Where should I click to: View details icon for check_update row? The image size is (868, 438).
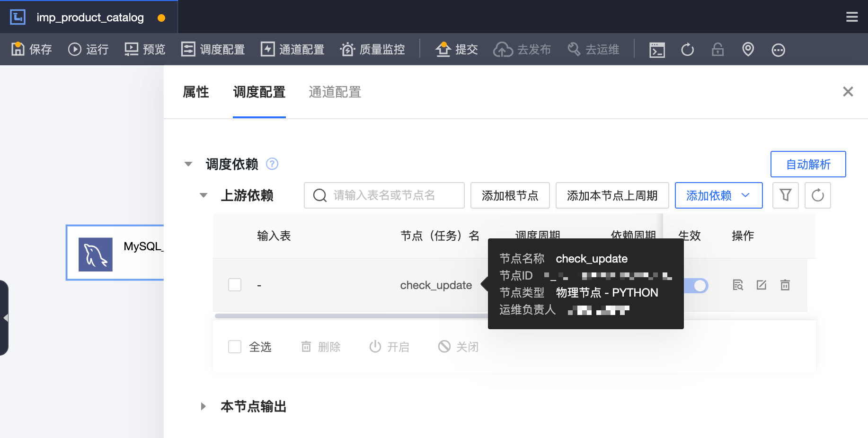[x=738, y=285]
